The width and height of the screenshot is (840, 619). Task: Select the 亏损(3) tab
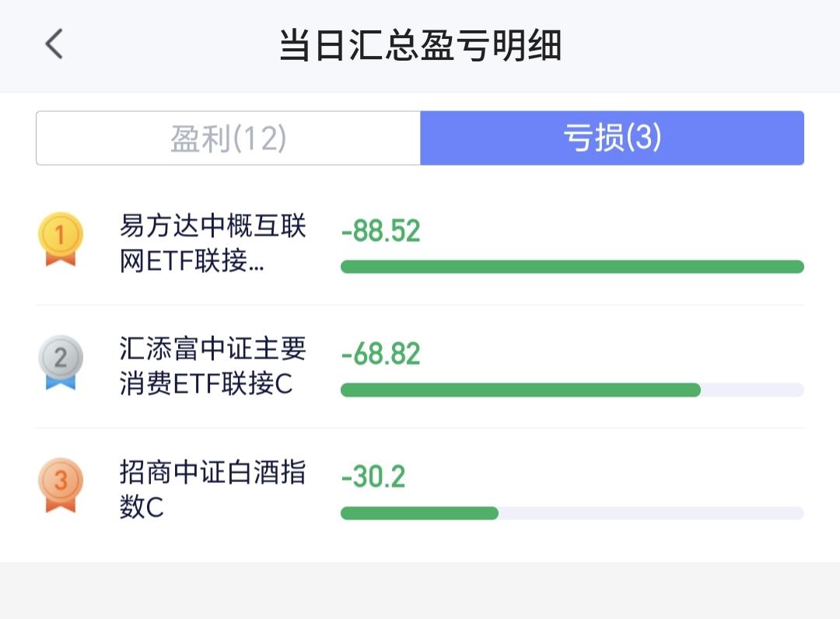pyautogui.click(x=611, y=138)
